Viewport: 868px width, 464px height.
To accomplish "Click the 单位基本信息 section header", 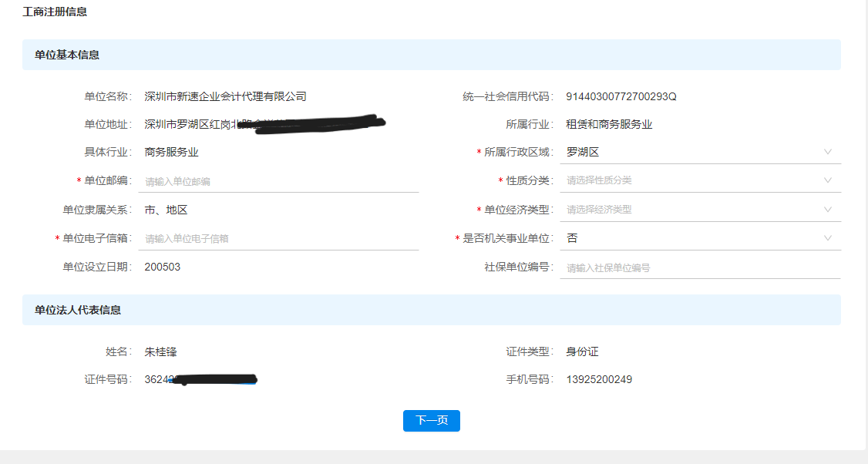I will pos(67,55).
